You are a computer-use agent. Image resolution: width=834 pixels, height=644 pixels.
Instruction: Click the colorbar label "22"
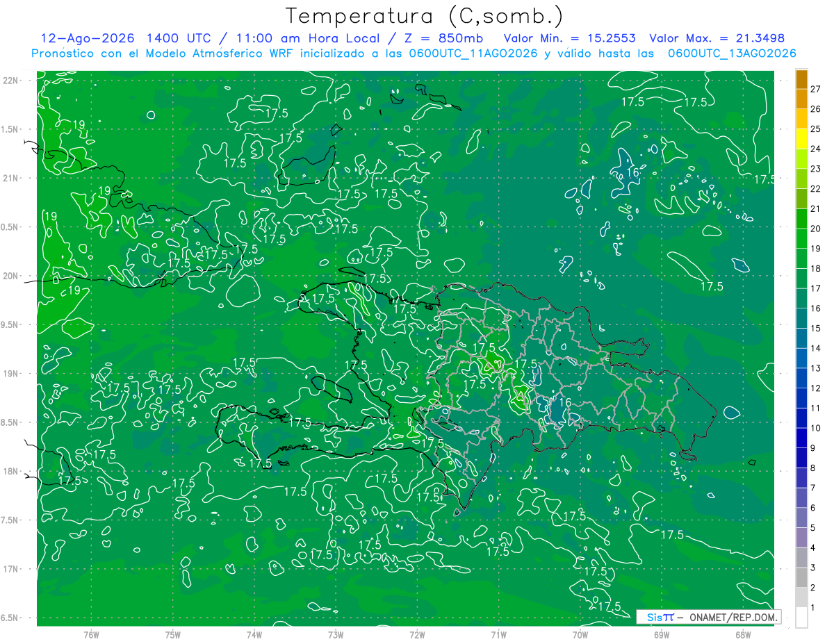coord(816,188)
